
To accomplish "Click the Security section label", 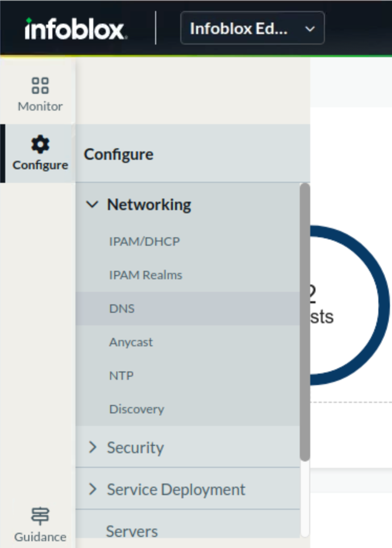I will [x=135, y=447].
